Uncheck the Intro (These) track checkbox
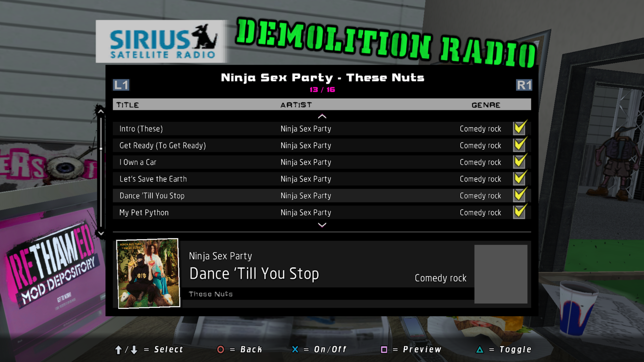 click(519, 128)
